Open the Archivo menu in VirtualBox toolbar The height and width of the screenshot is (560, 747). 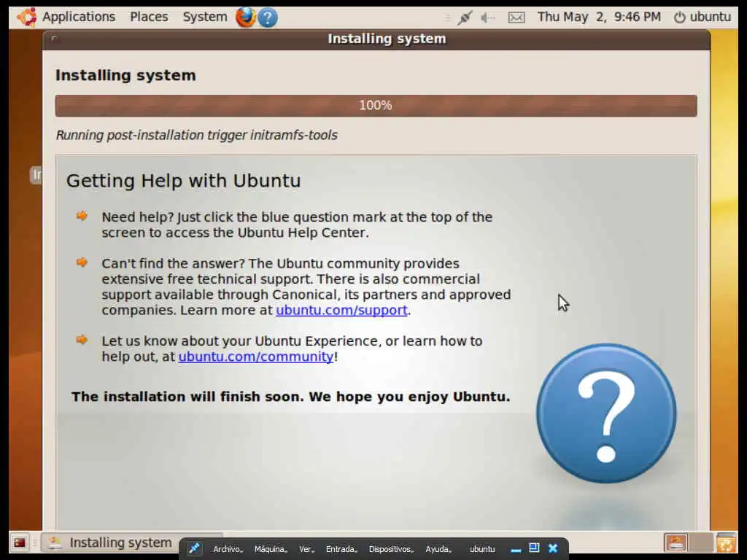pyautogui.click(x=228, y=549)
